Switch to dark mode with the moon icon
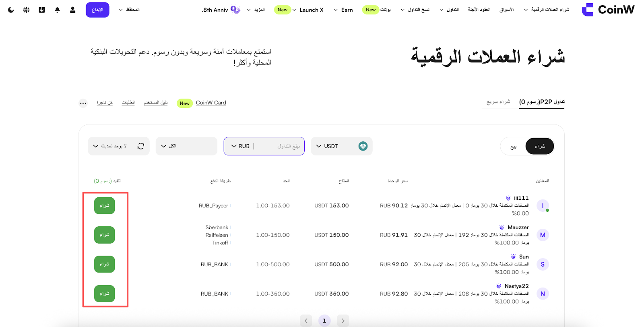Image resolution: width=644 pixels, height=327 pixels. click(11, 10)
